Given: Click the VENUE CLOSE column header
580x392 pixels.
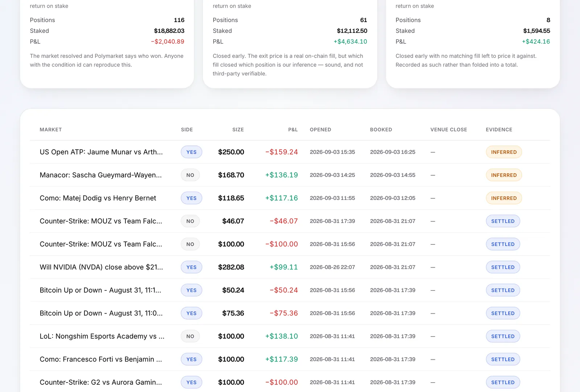Looking at the screenshot, I should click(x=449, y=129).
